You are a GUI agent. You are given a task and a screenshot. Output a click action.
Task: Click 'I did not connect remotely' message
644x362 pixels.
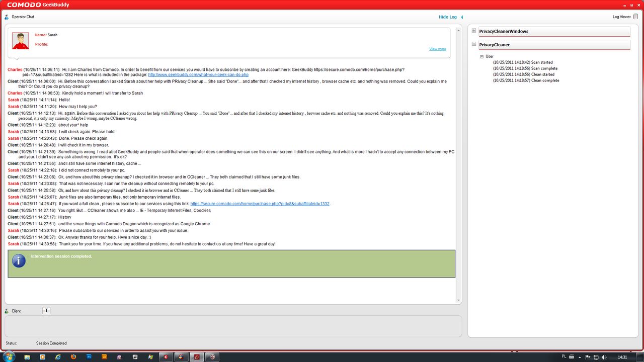(92, 170)
